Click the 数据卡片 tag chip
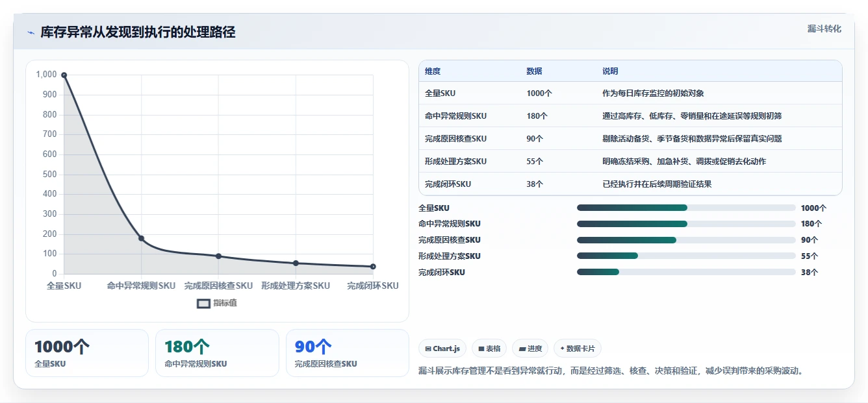Screen dimensions: 868x403 [578, 348]
